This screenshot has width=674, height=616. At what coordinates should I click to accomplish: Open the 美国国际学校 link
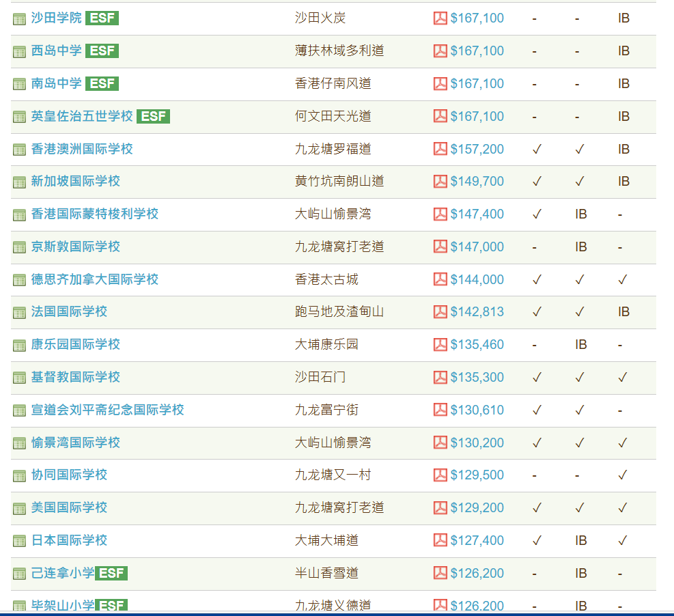coord(69,507)
